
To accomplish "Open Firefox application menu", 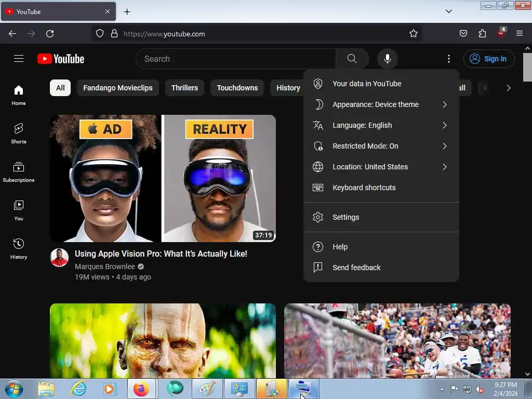I will click(x=520, y=34).
